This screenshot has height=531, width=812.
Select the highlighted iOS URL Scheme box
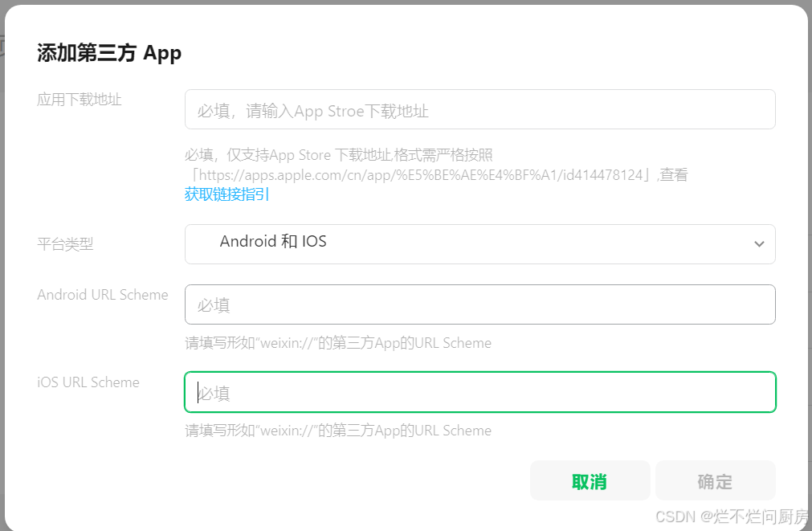click(x=479, y=393)
